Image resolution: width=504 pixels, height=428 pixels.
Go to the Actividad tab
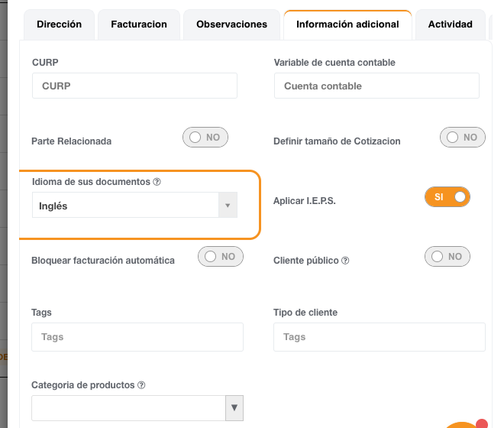[450, 24]
